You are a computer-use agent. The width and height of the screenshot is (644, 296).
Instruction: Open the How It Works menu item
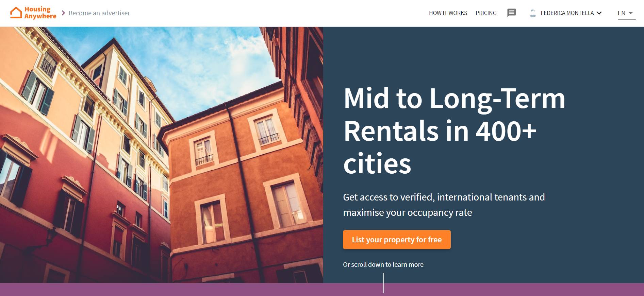[448, 13]
